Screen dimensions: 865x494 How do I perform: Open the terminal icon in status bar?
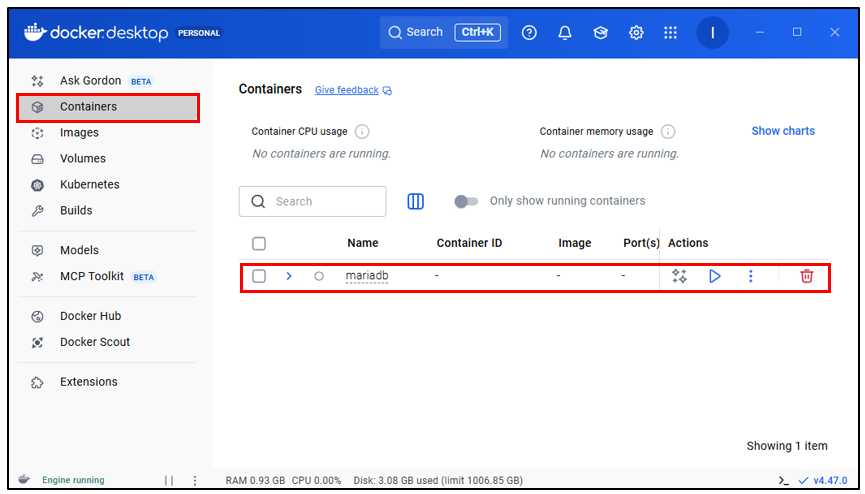tap(783, 480)
